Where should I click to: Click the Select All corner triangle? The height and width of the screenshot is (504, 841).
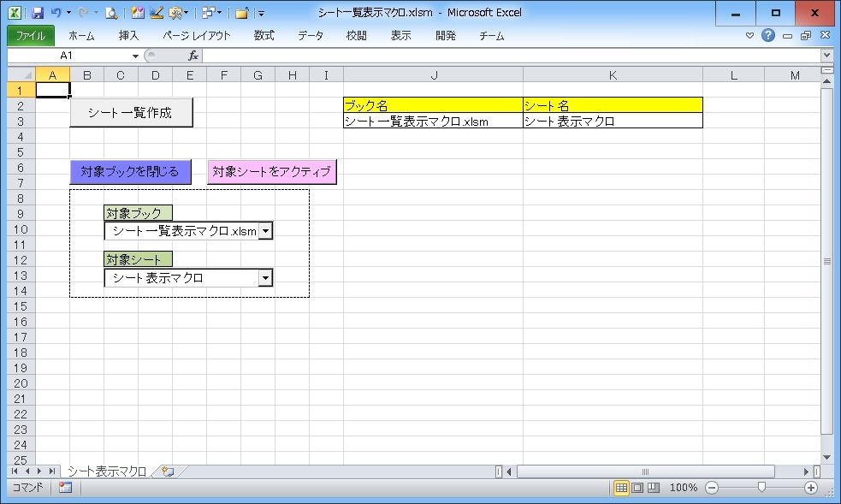click(x=22, y=75)
